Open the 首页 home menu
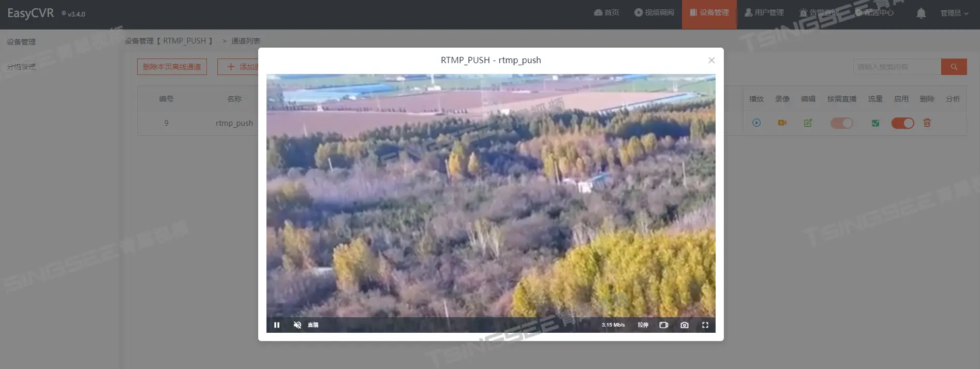This screenshot has height=369, width=980. (x=606, y=12)
